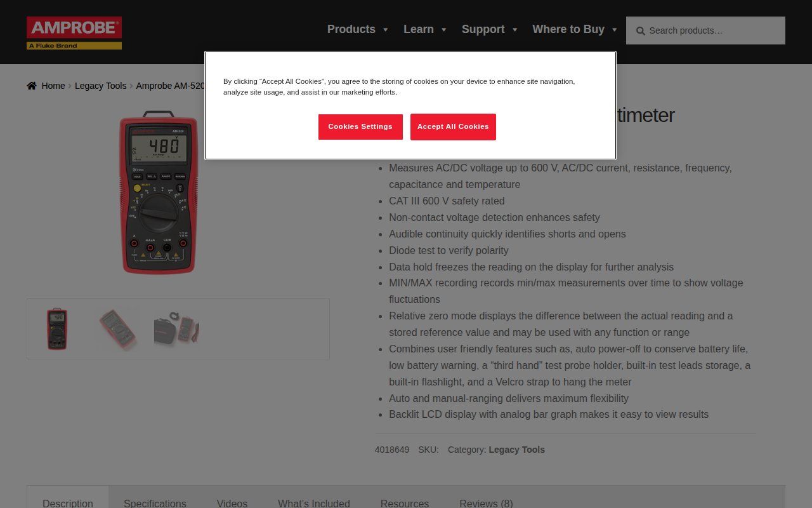Select the angled multimeter thumbnail
The image size is (812, 508).
pos(117,329)
